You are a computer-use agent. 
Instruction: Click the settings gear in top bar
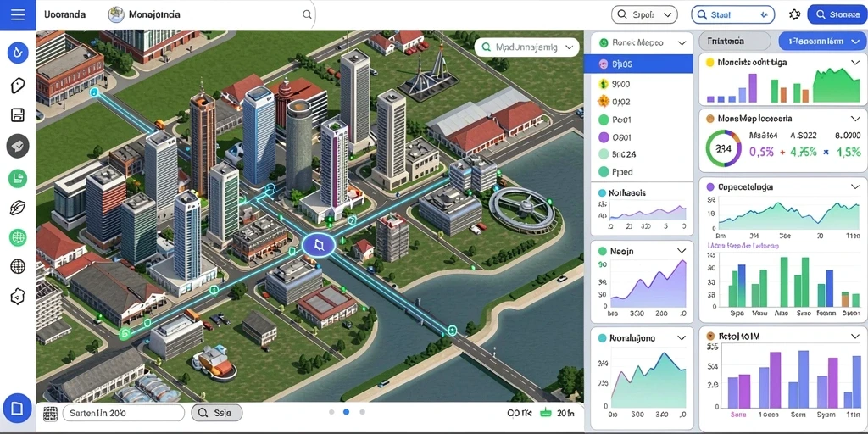[x=794, y=14]
